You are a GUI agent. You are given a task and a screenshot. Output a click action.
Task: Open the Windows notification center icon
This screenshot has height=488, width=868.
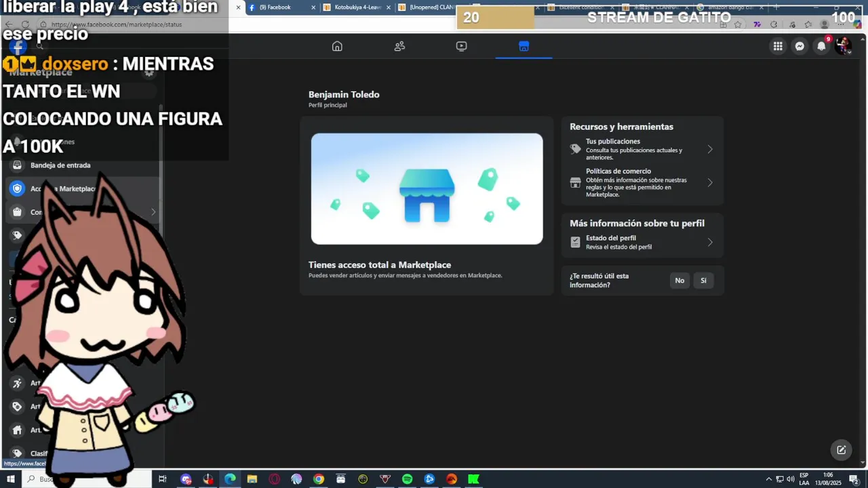(854, 479)
